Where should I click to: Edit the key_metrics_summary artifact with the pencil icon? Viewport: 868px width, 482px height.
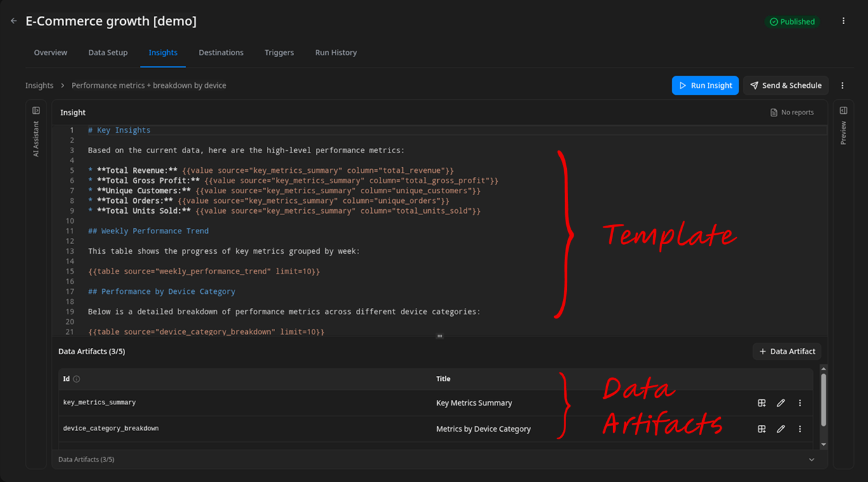coord(781,403)
